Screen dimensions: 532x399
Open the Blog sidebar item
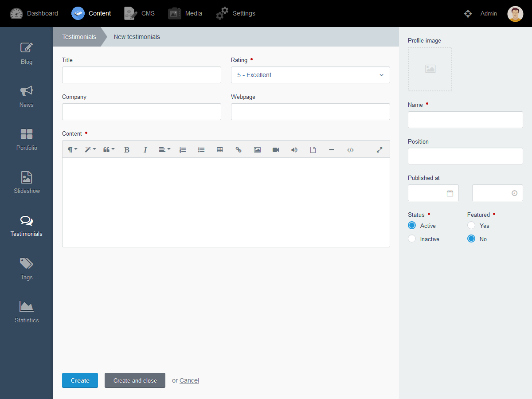click(27, 53)
